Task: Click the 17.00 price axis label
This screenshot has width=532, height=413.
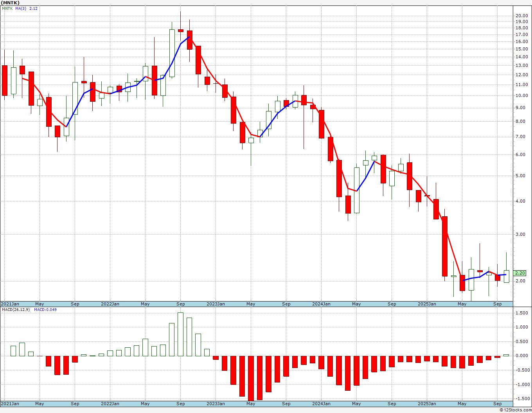Action: coord(521,34)
